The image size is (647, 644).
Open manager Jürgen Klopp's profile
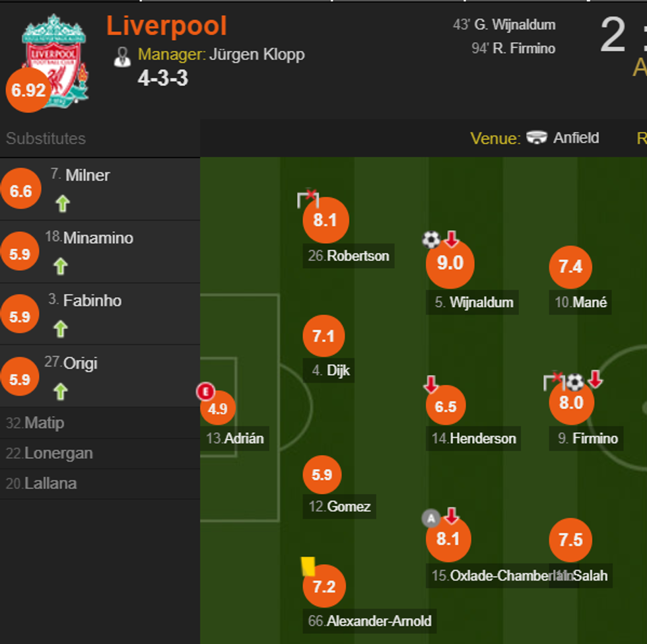point(257,54)
